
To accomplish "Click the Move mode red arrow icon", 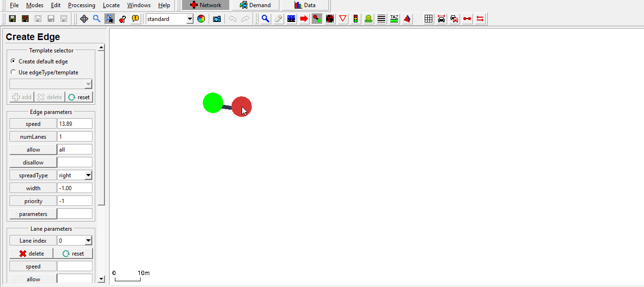I will click(304, 19).
